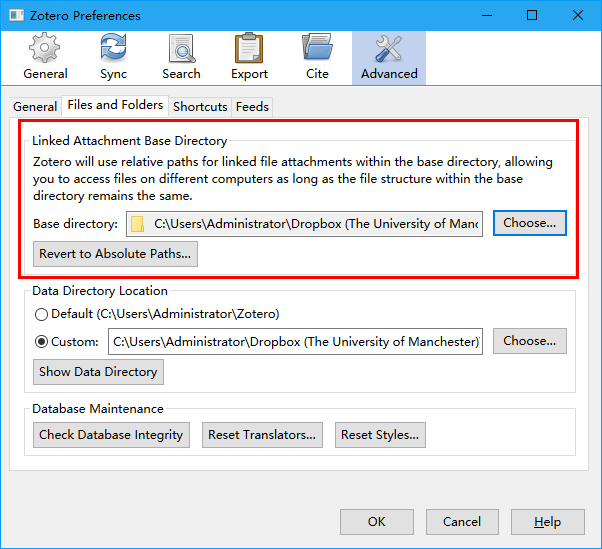Choose a new base directory
Viewport: 602px width, 549px height.
529,223
